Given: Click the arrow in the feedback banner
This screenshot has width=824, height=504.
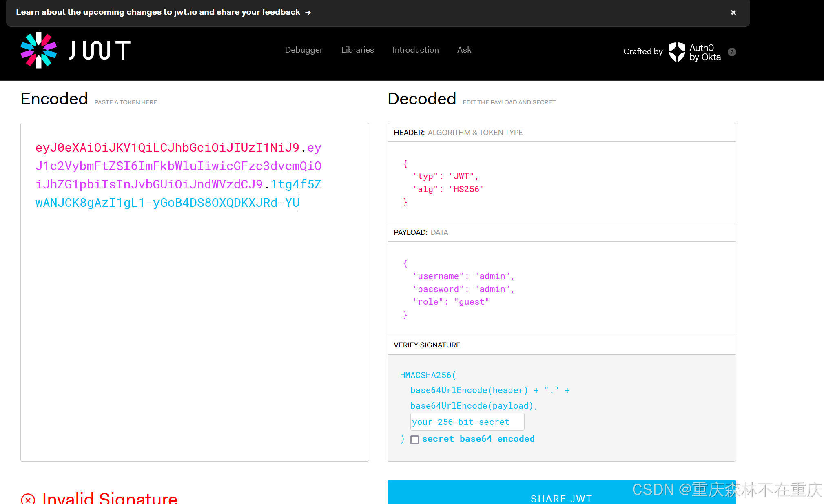Looking at the screenshot, I should [x=308, y=13].
